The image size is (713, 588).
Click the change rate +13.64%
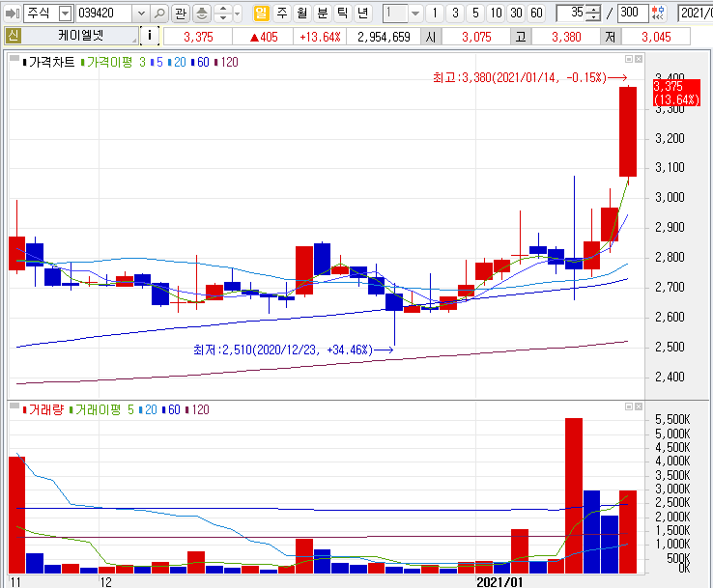click(x=320, y=37)
